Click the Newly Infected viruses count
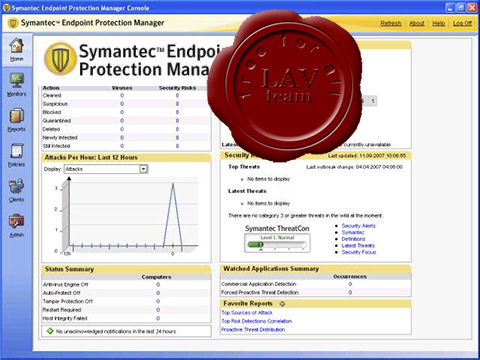Screen dimensions: 480x360 click(122, 137)
